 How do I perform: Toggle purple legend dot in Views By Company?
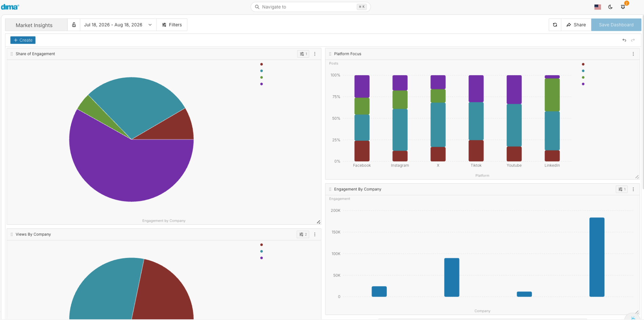(262, 258)
